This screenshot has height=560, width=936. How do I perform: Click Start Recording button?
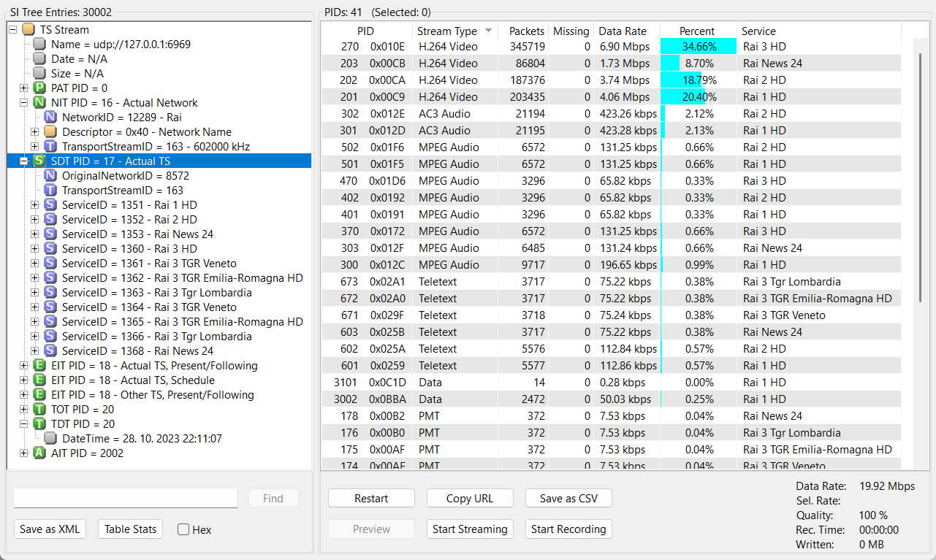click(x=568, y=529)
